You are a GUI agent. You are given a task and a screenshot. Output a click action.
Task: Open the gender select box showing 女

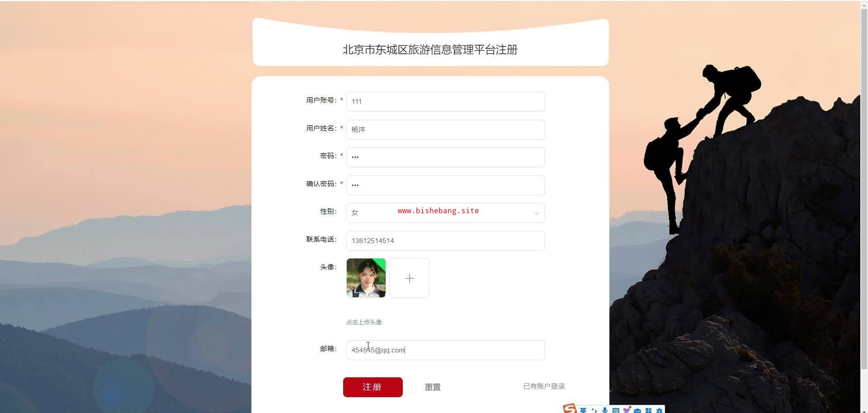click(445, 213)
